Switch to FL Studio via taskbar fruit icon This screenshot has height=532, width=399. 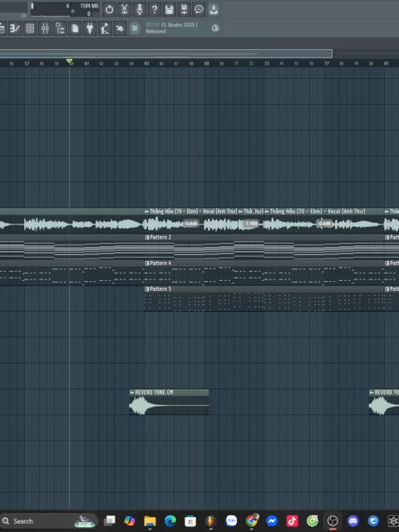[x=210, y=521]
